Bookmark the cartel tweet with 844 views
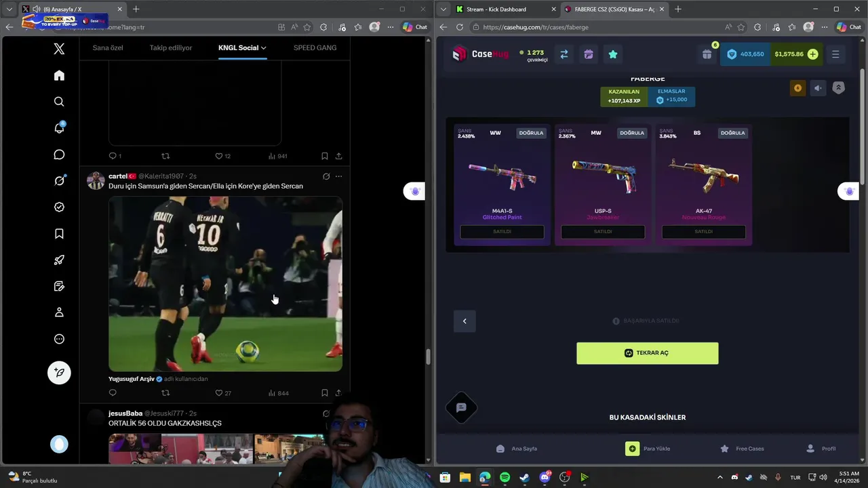868x488 pixels. tap(324, 392)
